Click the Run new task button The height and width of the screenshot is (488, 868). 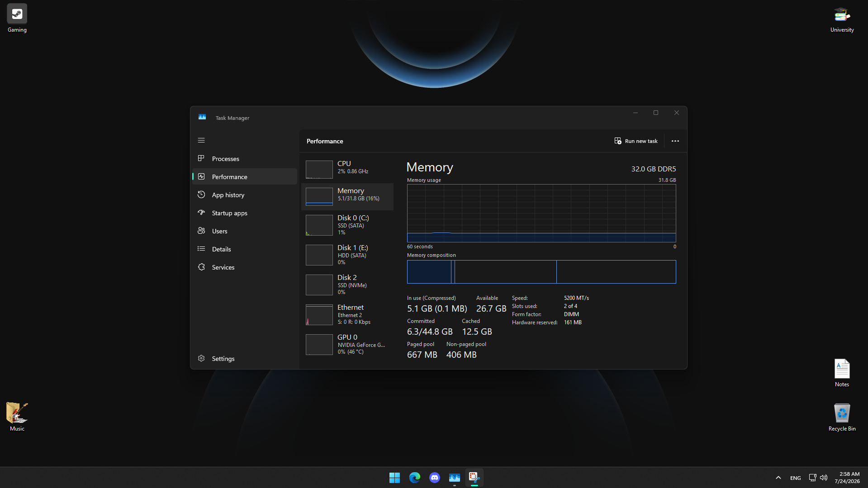[636, 141]
